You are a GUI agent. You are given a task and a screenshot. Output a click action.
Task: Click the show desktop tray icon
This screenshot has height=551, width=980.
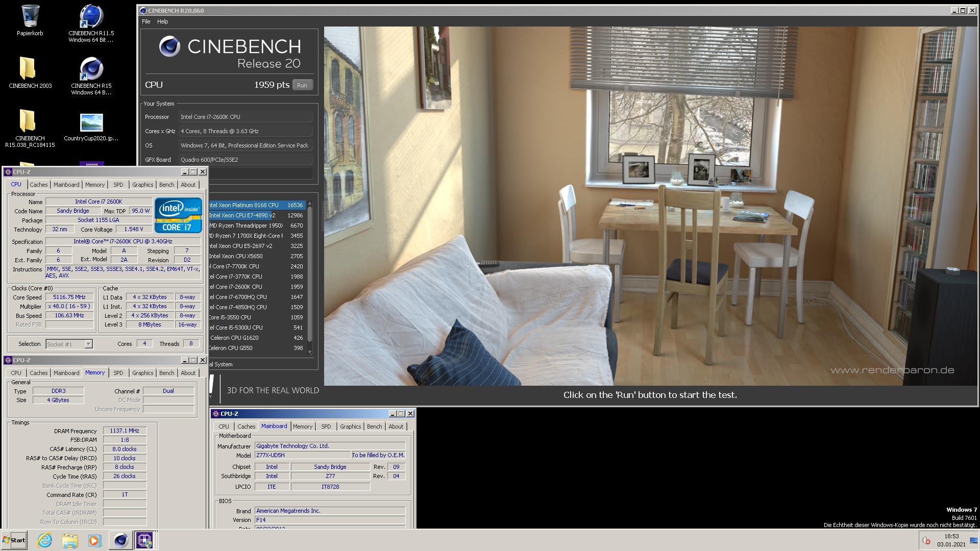(x=974, y=540)
